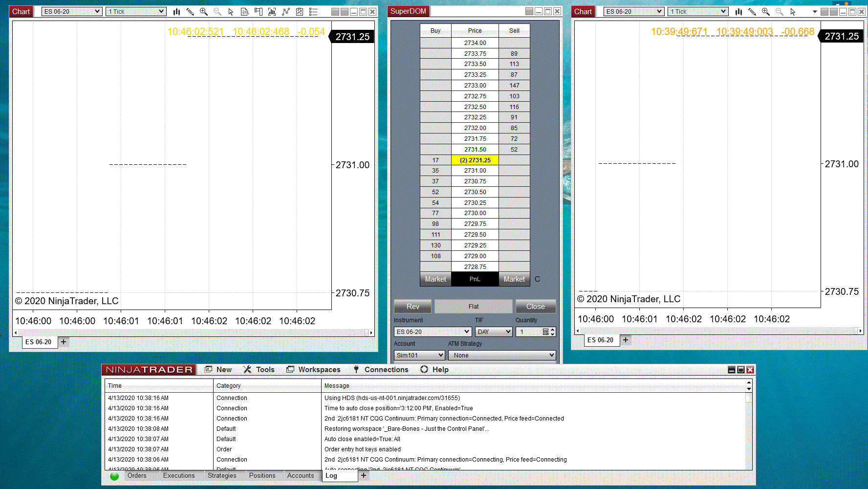Open ES 06-20 instrument dropdown in left chart
The image size is (868, 489).
pos(72,12)
